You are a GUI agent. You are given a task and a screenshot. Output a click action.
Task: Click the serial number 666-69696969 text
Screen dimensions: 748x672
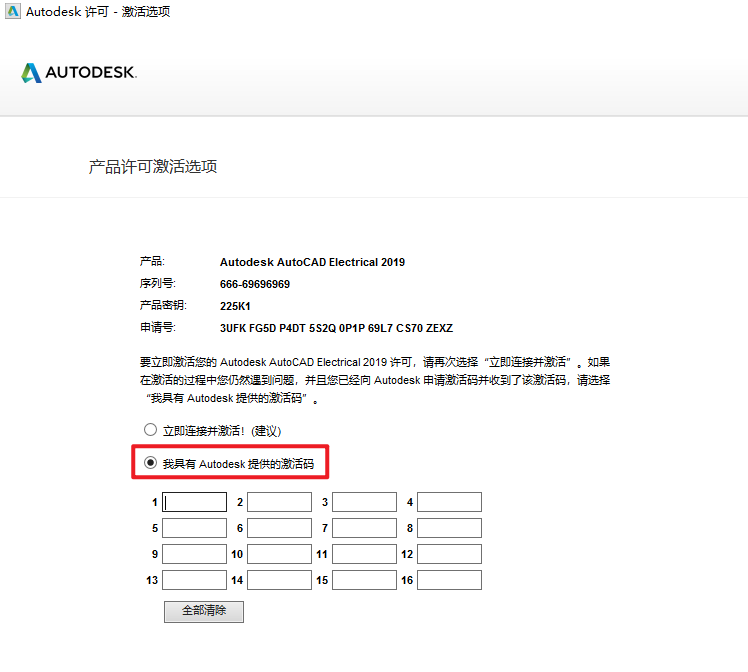click(255, 284)
